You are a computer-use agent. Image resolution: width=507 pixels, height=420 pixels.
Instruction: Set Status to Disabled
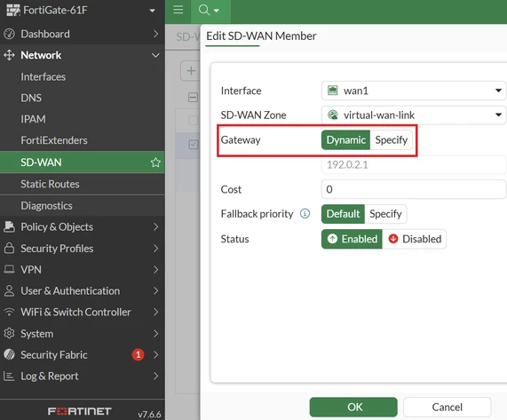point(414,239)
